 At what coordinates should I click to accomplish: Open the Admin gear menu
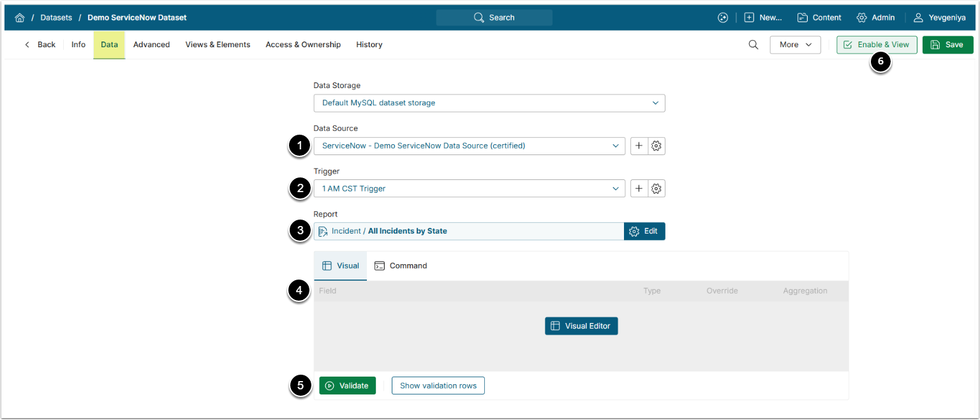point(875,18)
